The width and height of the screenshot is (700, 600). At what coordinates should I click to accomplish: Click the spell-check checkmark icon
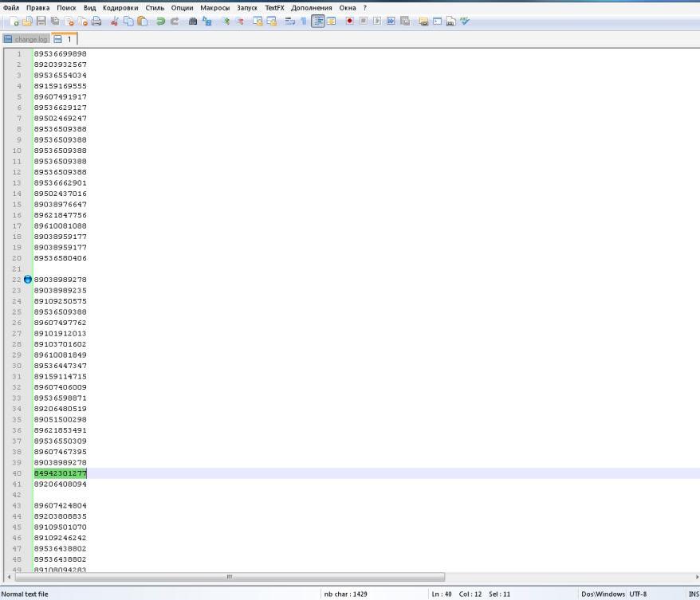coord(465,21)
